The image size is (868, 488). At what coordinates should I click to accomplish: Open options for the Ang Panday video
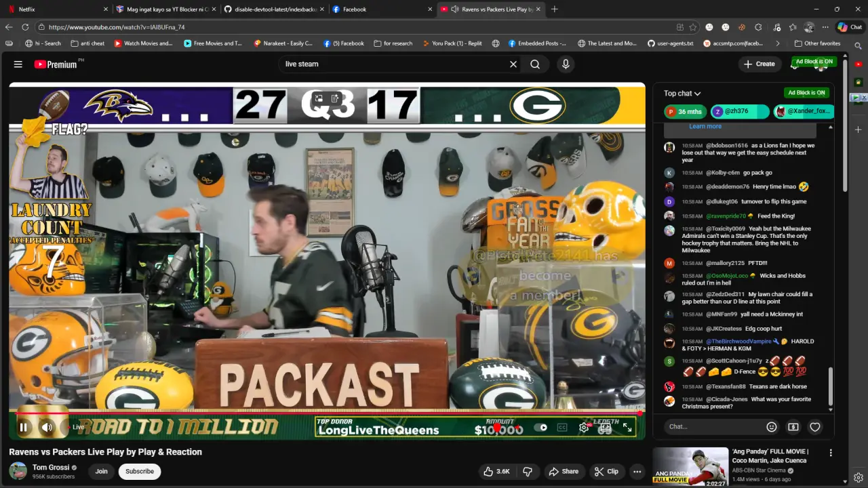831,453
